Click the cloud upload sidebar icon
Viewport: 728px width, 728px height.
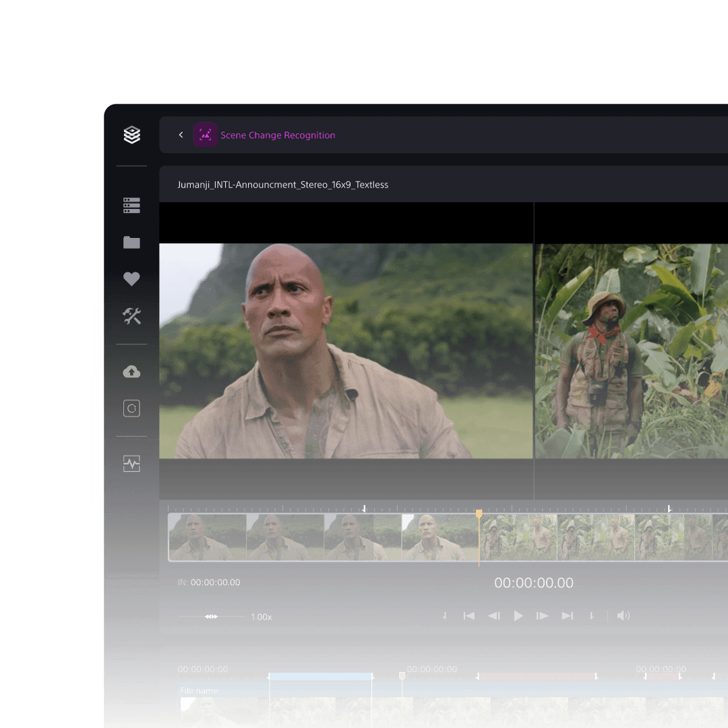click(x=131, y=371)
